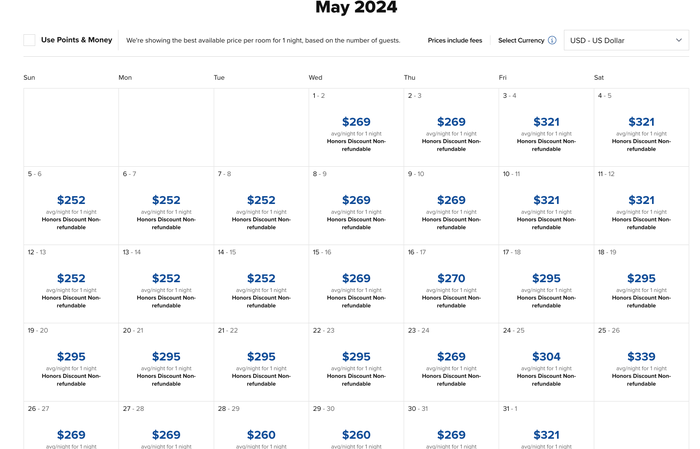Choose the May 3 - 4 night at $321

click(546, 127)
